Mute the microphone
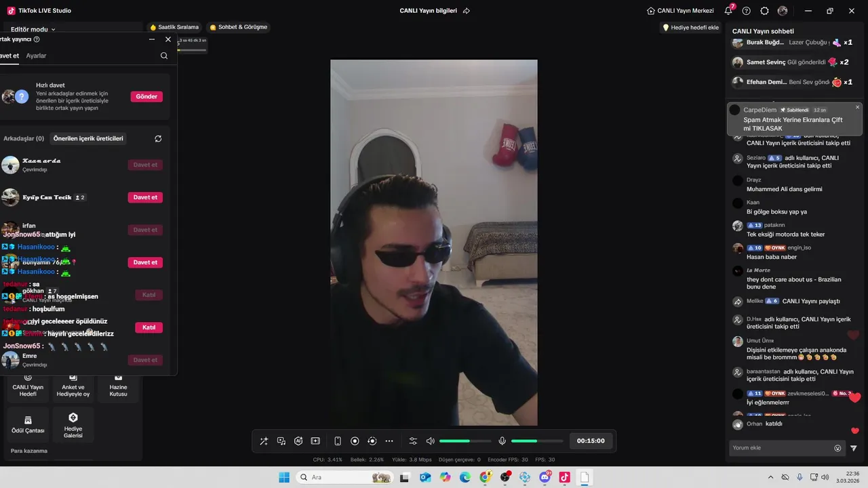The width and height of the screenshot is (868, 488). point(502,441)
